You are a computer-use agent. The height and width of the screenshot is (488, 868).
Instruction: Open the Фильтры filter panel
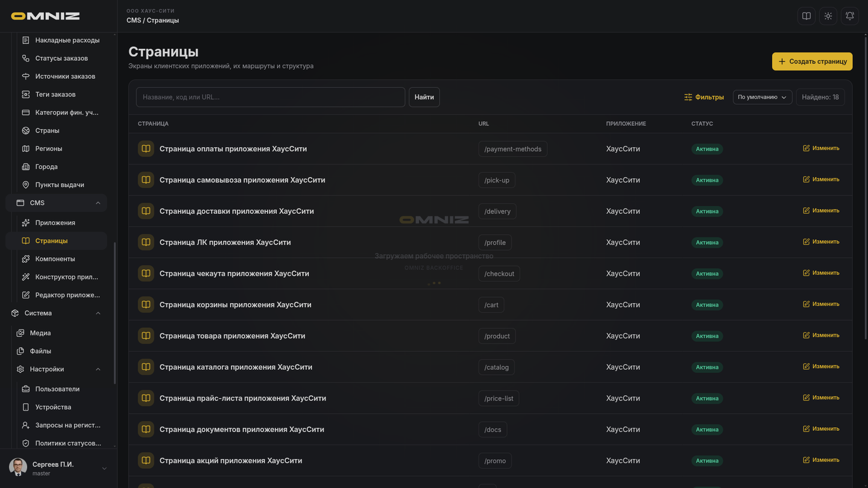pyautogui.click(x=704, y=97)
